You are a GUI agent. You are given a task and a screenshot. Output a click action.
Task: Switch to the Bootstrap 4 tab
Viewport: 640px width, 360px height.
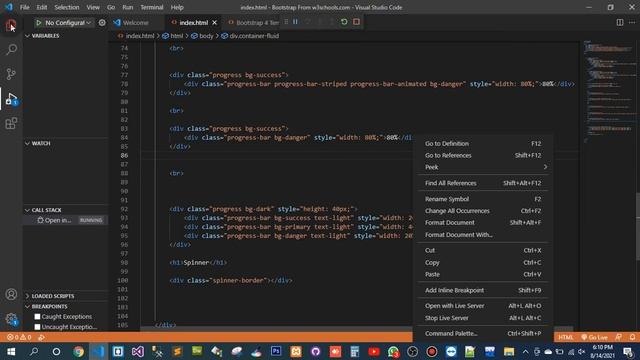point(253,23)
